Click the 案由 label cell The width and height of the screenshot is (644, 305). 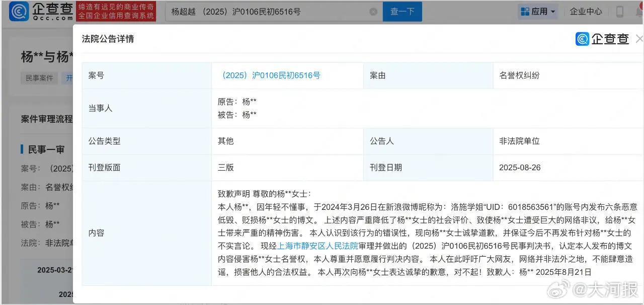click(428, 75)
